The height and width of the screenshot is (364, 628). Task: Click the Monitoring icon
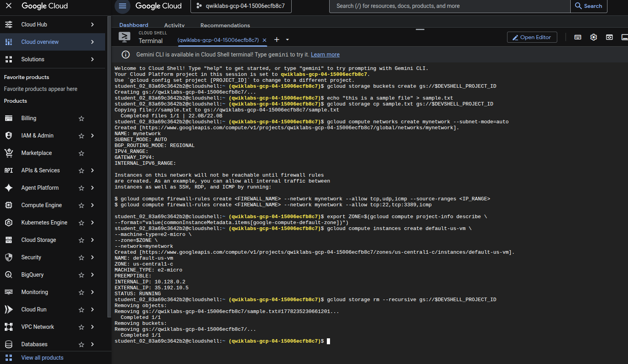coord(9,292)
